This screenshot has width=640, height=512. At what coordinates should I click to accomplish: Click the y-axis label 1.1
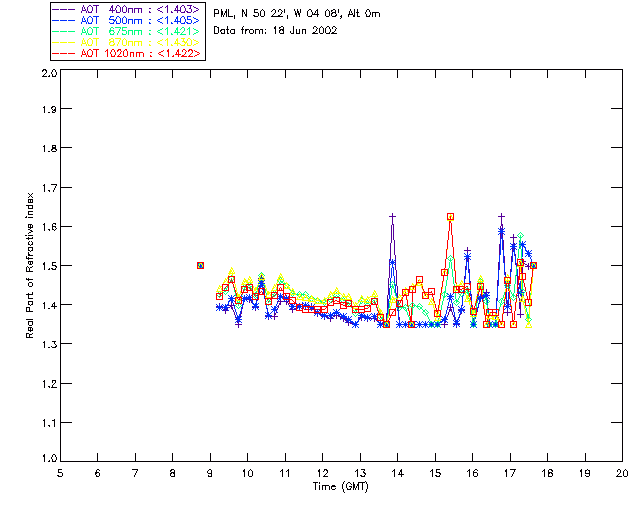tap(49, 423)
